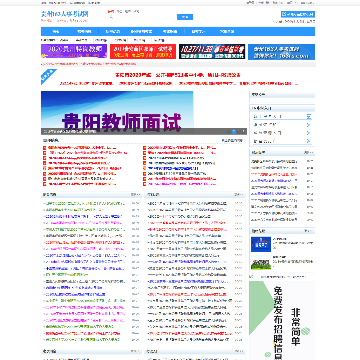Open the 免费发布招聘信息 sidebar advertisement
The width and height of the screenshot is (360, 360).
tap(282, 320)
